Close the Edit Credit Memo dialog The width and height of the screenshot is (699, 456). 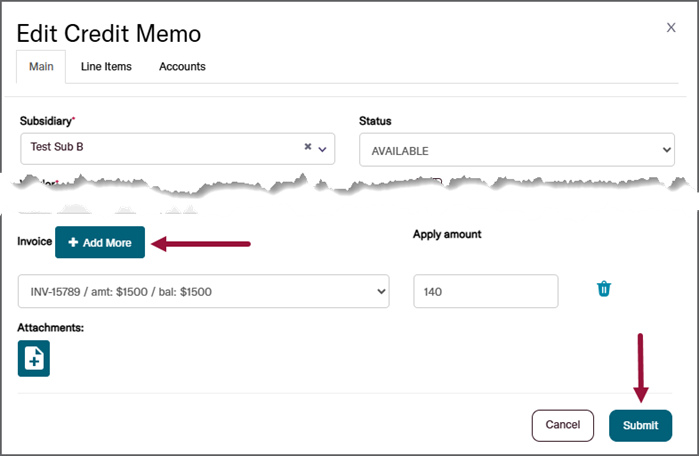click(x=671, y=28)
